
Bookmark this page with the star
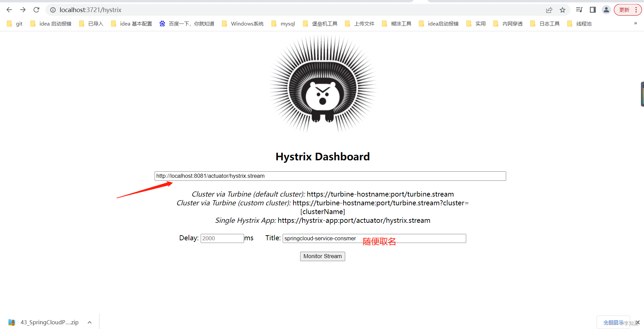click(x=563, y=10)
